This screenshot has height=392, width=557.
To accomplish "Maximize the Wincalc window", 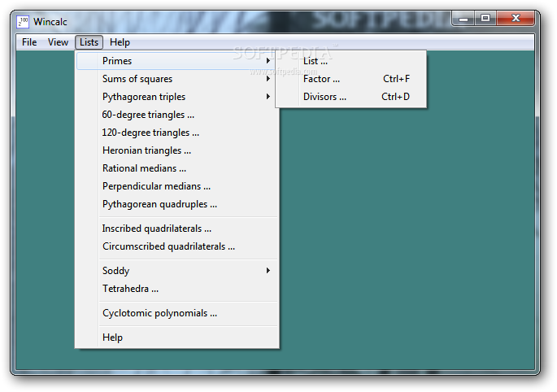I will [485, 18].
